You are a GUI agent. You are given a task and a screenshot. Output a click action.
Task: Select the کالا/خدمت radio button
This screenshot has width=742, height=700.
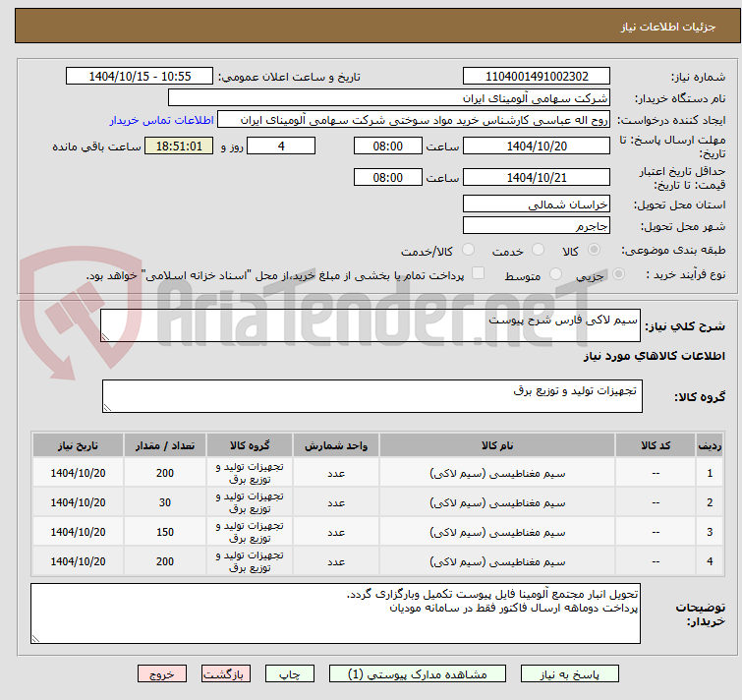tap(468, 250)
